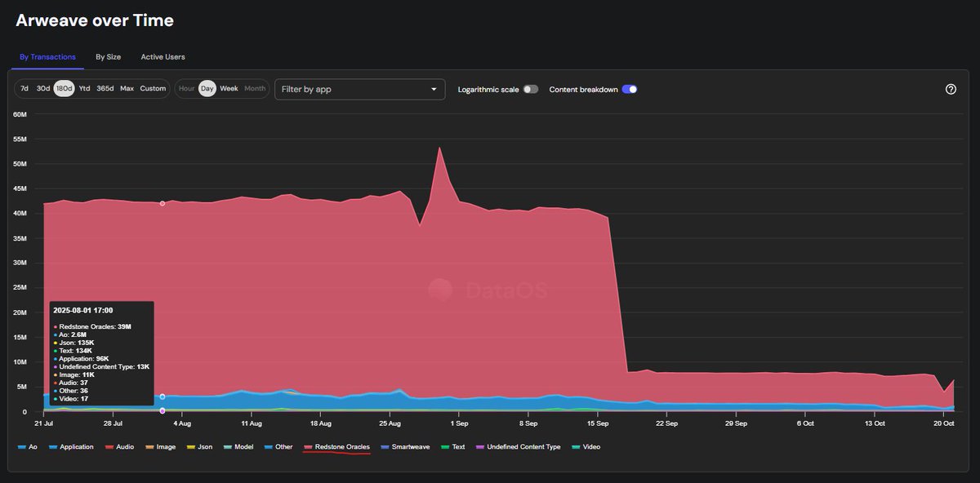Screen dimensions: 980x483
Task: Set granularity to Hour
Action: (187, 88)
